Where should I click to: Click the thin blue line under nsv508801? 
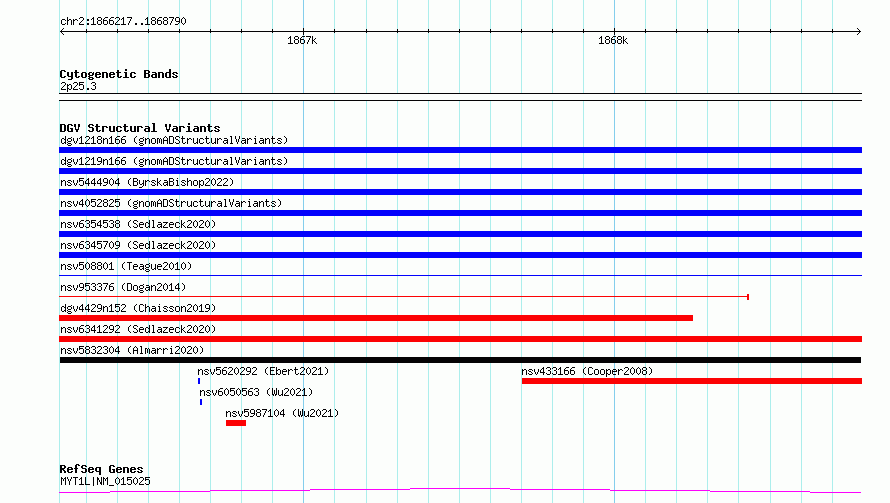click(x=460, y=276)
